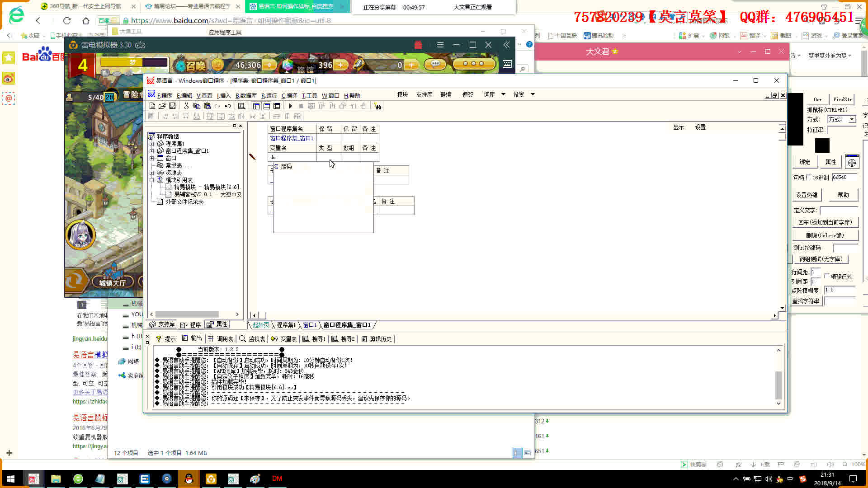Click the Find magnifier document toolbar icon
This screenshot has width=868, height=488.
click(x=241, y=106)
